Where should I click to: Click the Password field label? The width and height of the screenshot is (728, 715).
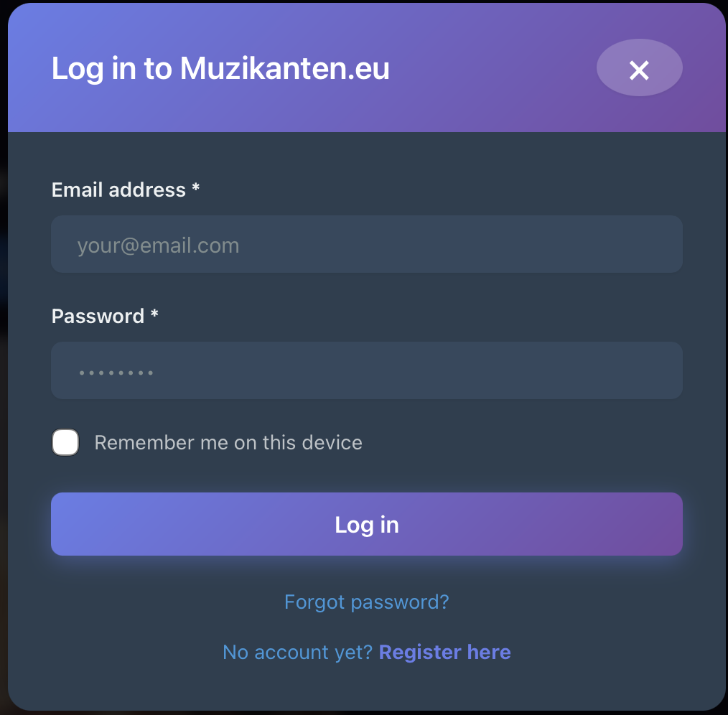coord(98,316)
